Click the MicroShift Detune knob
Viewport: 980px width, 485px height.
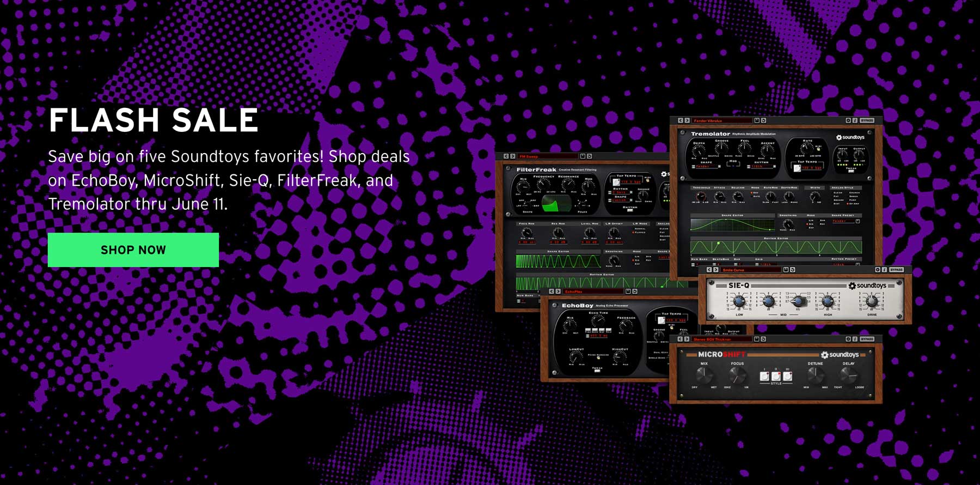coord(816,375)
